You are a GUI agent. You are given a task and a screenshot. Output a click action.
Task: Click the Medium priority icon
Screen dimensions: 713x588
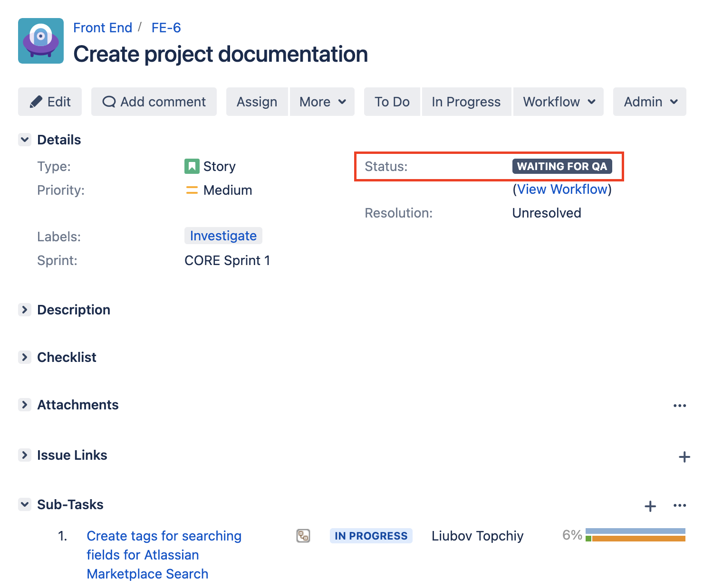[x=192, y=190]
